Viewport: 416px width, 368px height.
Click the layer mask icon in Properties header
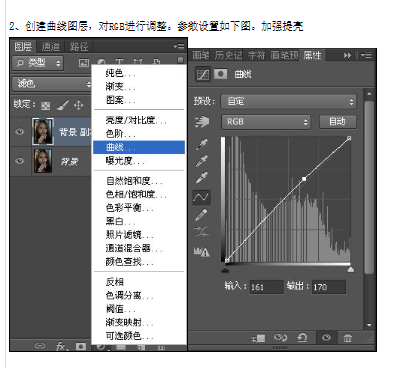point(220,74)
